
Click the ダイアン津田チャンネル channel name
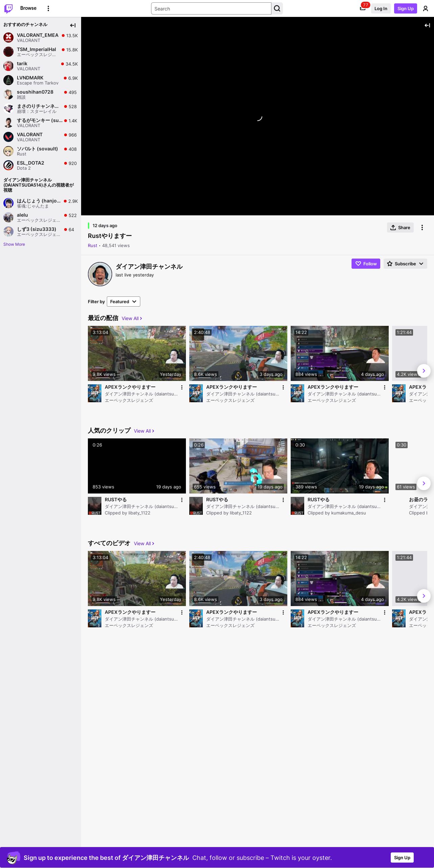point(149,267)
